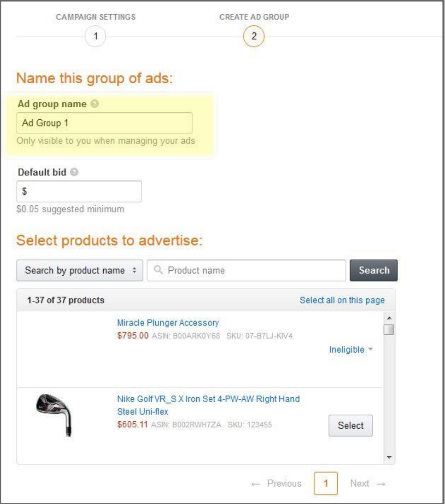
Task: Expand the Ineligible status dropdown
Action: click(x=351, y=350)
